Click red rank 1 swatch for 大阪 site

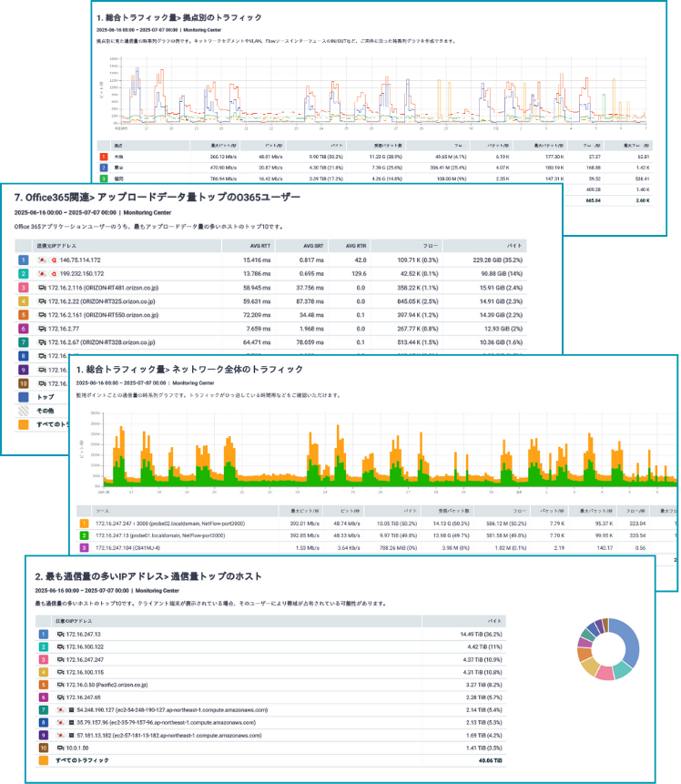104,157
